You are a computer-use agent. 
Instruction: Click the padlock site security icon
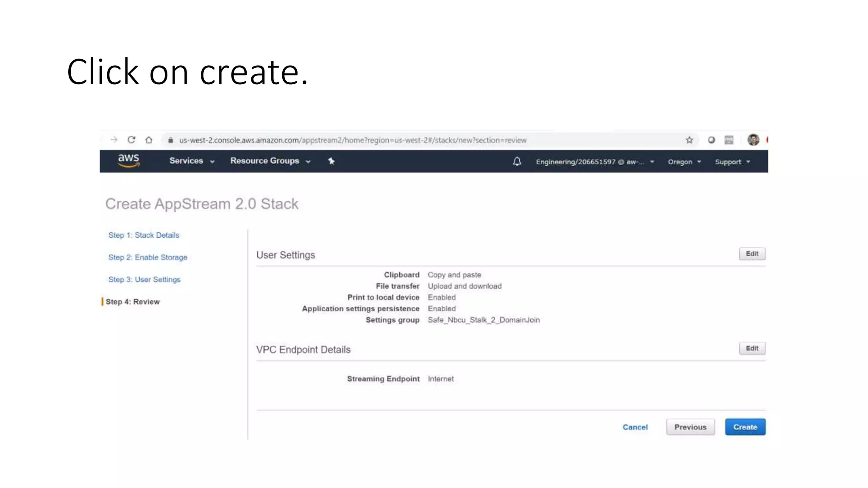click(170, 140)
